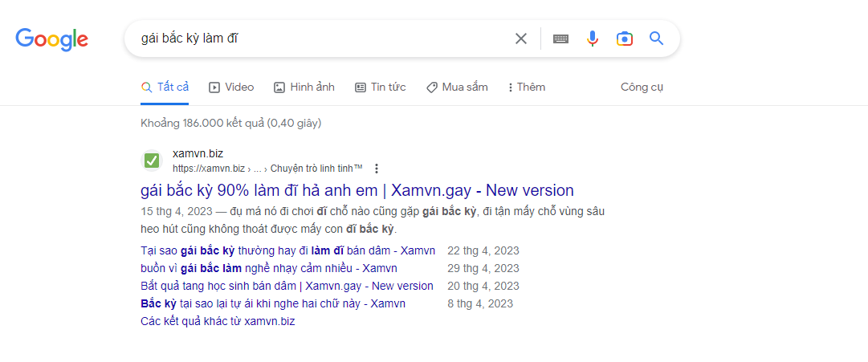Click "Các kết quả khác từ xamvn.biz"

point(218,321)
